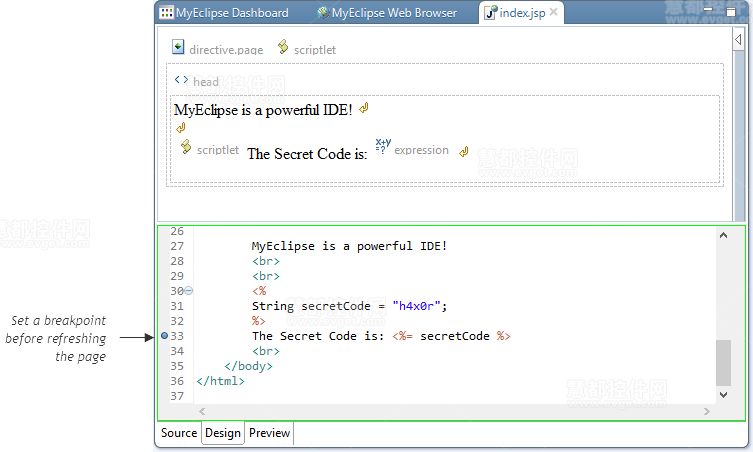Select the expression x+y icon
Viewport: 753px width, 452px height.
point(383,146)
